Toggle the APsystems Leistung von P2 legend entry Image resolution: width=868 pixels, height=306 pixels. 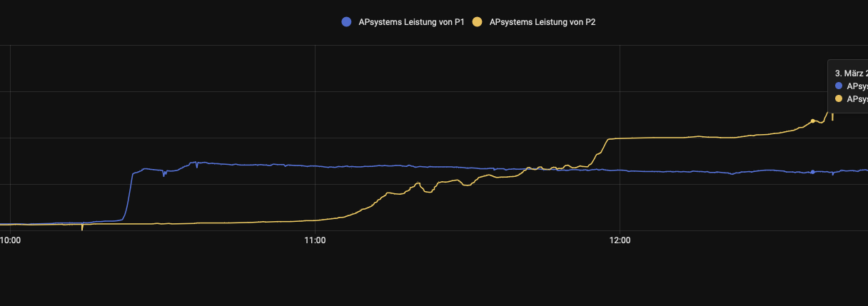coord(535,22)
